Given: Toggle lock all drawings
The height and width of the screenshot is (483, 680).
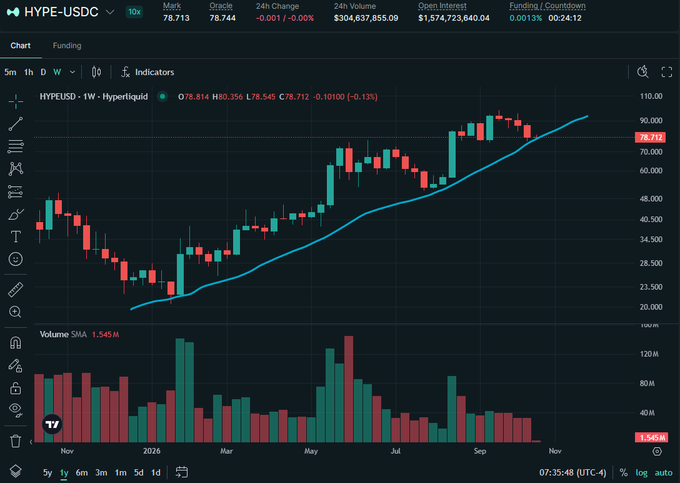Looking at the screenshot, I should coord(16,388).
